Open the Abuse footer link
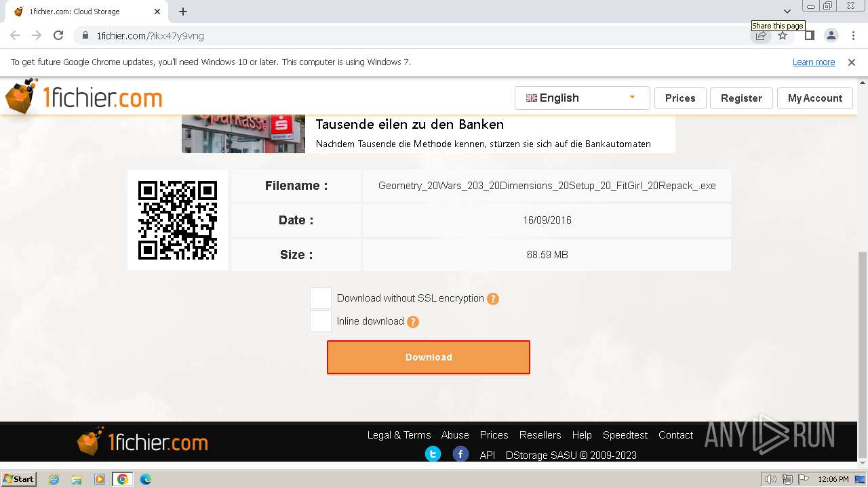868x488 pixels. 455,435
